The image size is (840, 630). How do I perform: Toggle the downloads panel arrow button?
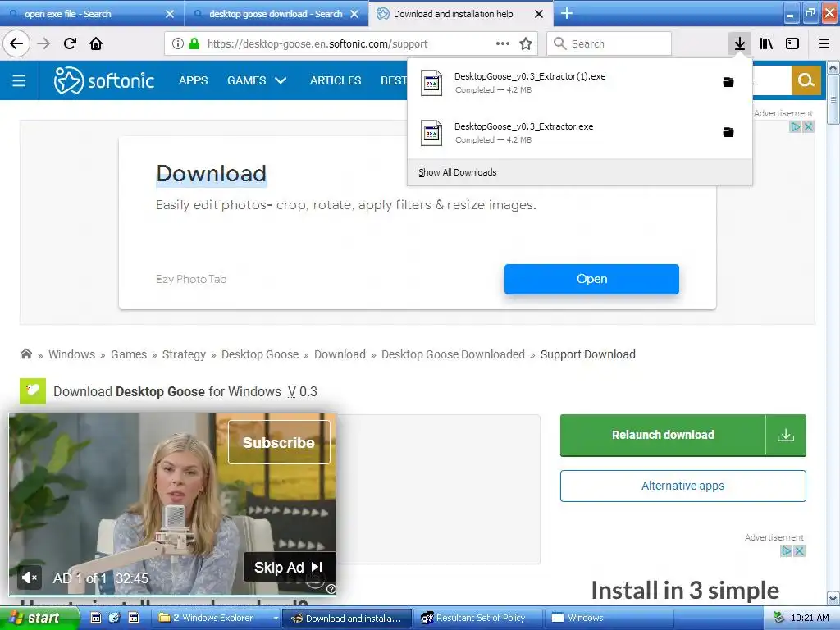pyautogui.click(x=740, y=43)
